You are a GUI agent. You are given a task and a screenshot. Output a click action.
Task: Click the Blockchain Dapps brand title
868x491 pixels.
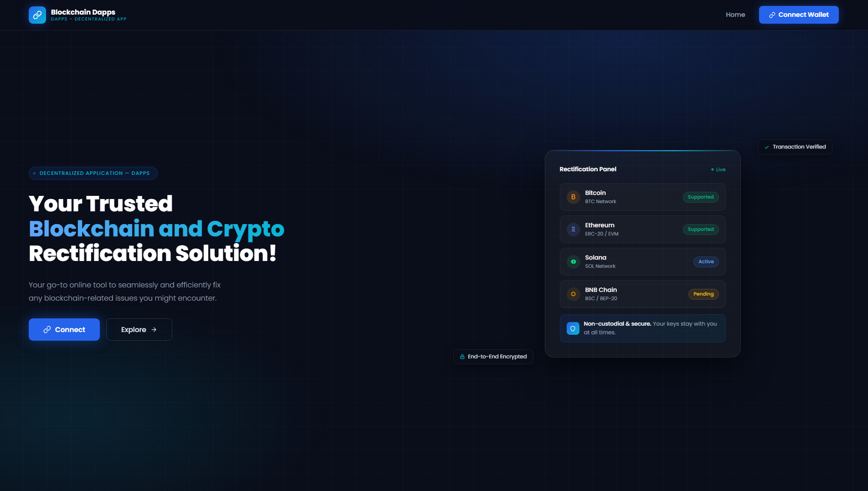pyautogui.click(x=83, y=12)
